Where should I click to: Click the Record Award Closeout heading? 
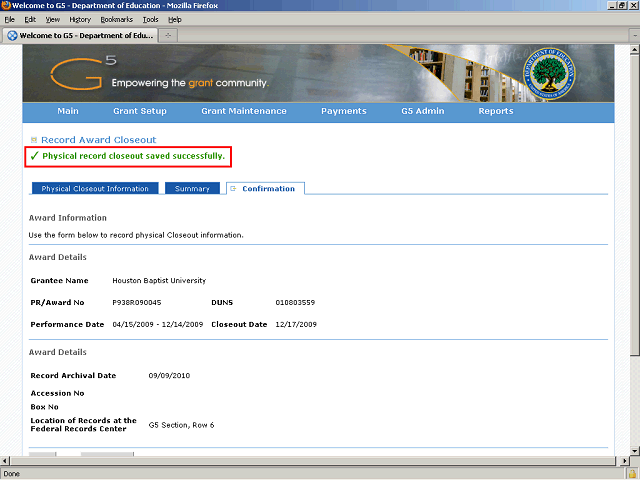99,140
